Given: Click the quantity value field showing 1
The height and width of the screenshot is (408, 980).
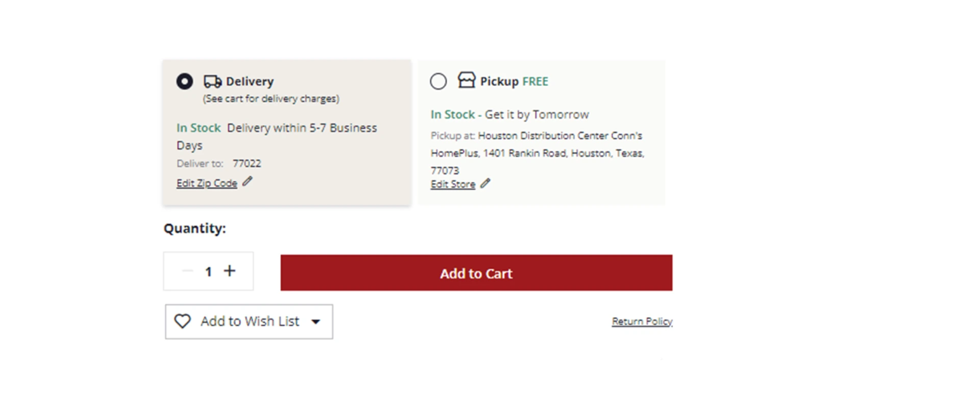Looking at the screenshot, I should 208,271.
